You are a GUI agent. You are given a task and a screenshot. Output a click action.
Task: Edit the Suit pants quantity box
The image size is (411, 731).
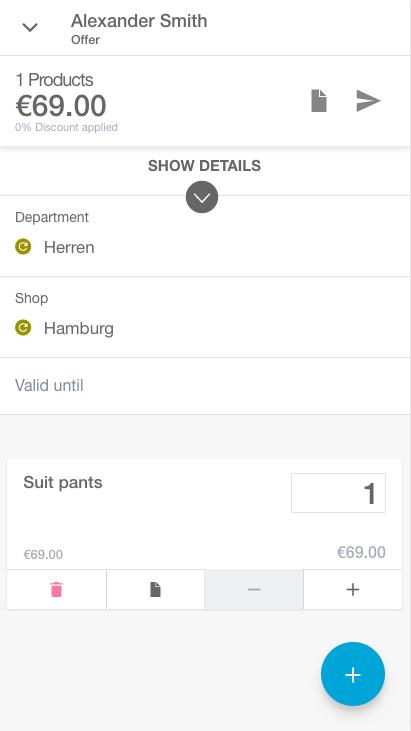(x=338, y=493)
